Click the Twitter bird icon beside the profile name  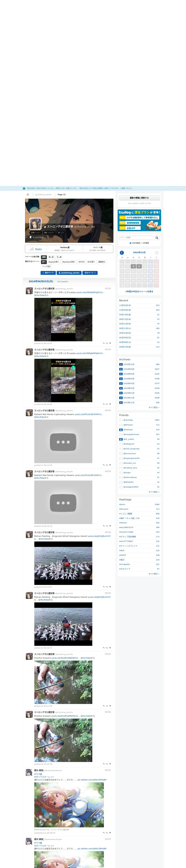[x=45, y=227]
